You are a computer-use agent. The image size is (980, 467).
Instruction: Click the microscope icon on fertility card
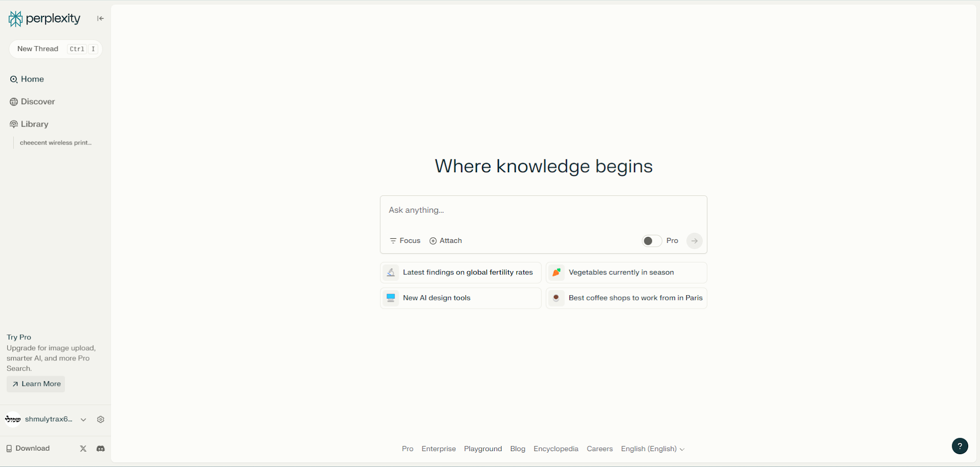coord(391,273)
